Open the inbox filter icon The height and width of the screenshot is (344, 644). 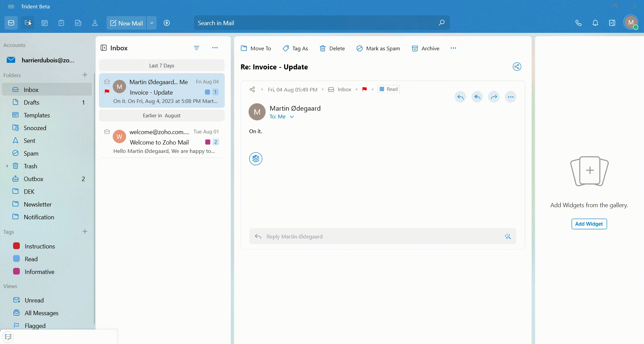(x=197, y=48)
